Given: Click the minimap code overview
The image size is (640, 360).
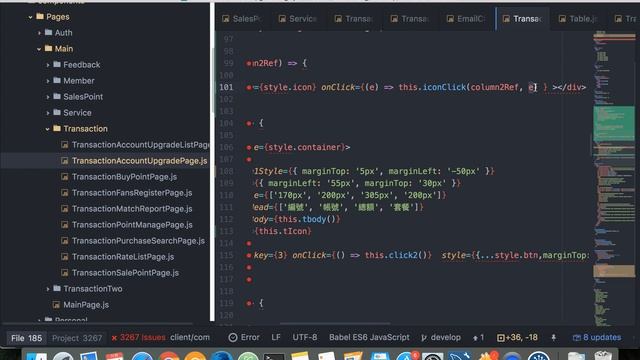Looking at the screenshot, I should pos(614,178).
